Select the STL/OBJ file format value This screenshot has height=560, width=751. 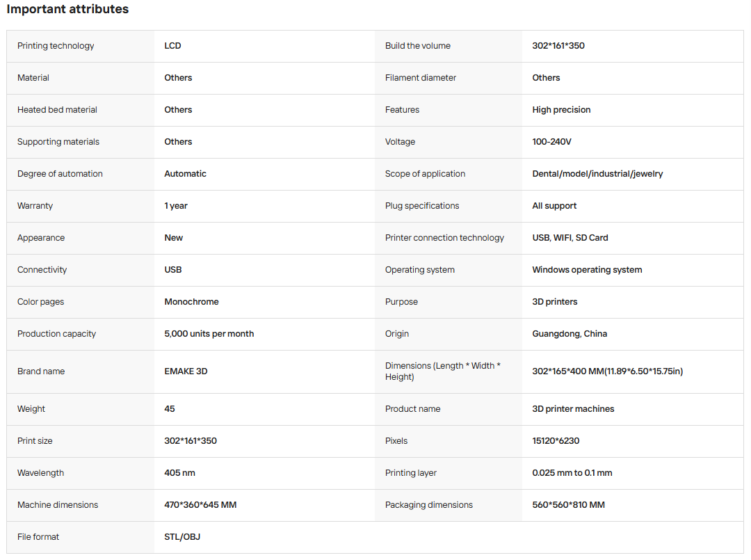click(182, 537)
